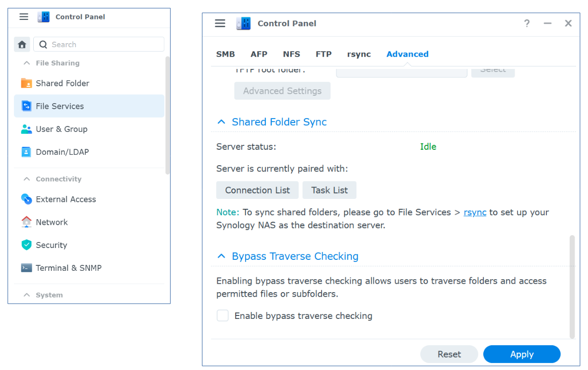The image size is (588, 370).
Task: Open User & Group people icon
Action: [26, 129]
